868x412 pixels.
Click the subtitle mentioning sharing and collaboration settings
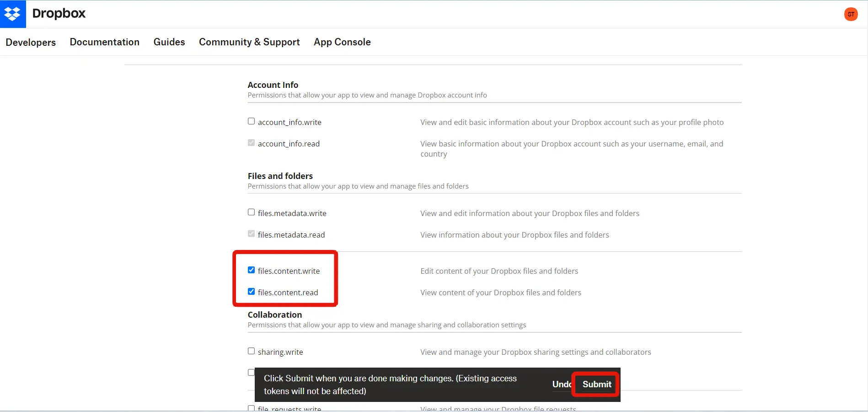tap(387, 325)
